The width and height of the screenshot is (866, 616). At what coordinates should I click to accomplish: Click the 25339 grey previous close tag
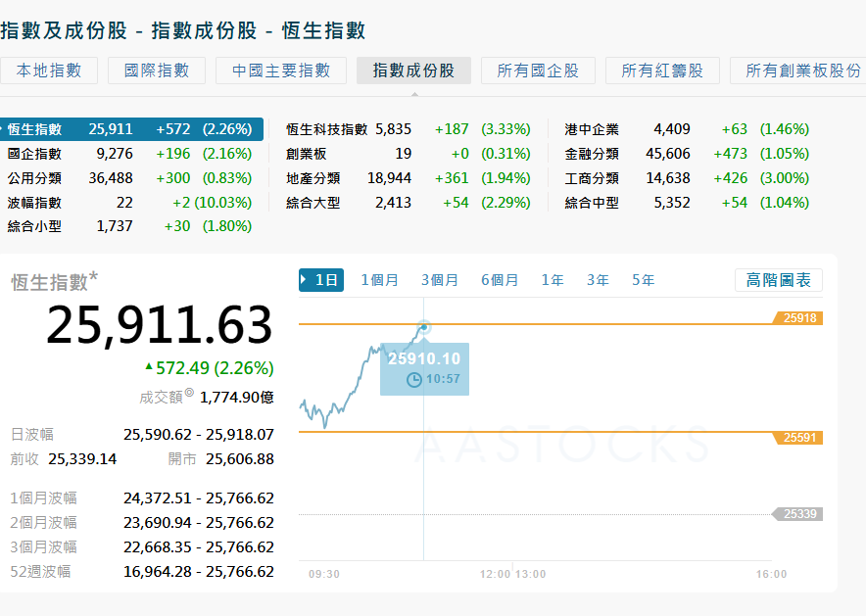pyautogui.click(x=798, y=514)
